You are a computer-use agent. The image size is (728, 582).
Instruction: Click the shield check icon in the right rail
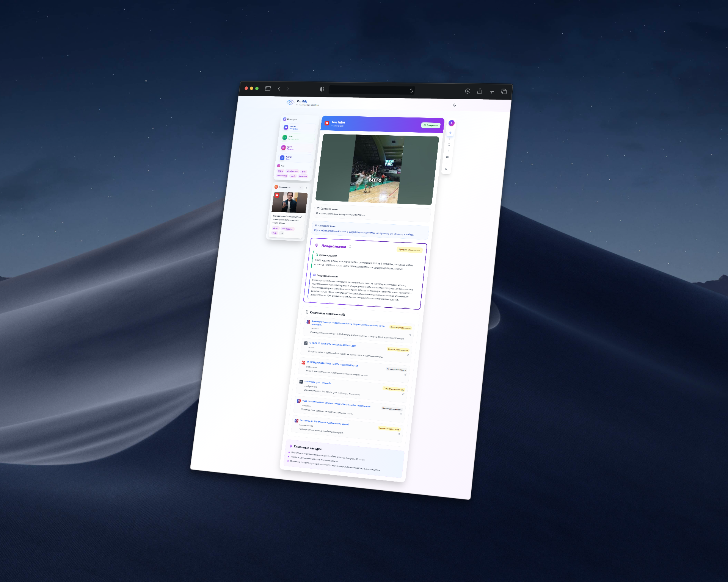click(x=449, y=145)
